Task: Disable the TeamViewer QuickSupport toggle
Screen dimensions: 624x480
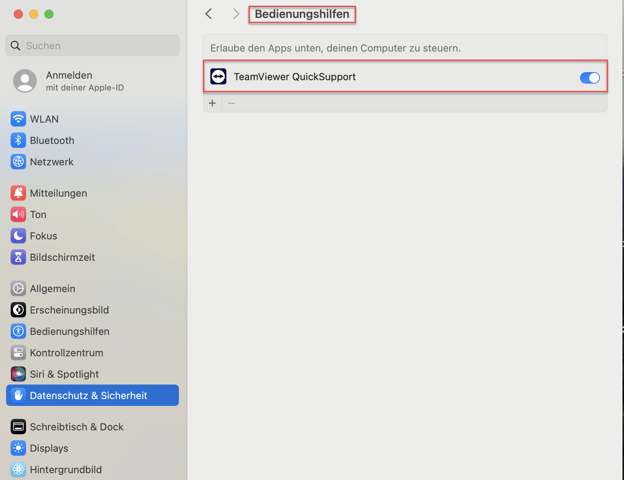Action: 589,78
